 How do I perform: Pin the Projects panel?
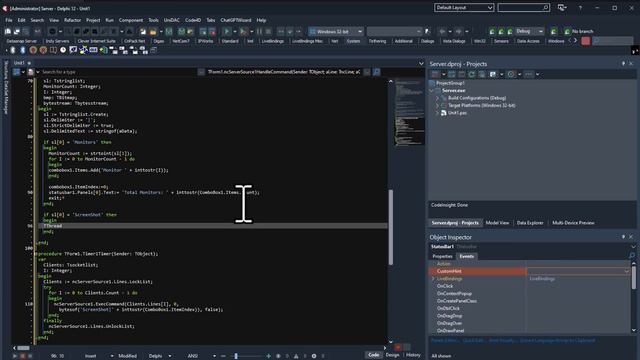point(623,64)
